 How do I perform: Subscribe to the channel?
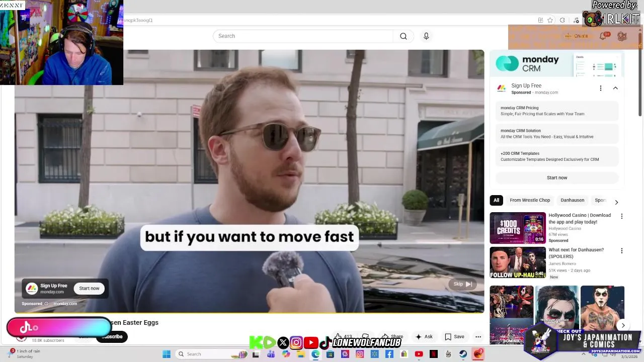(x=112, y=337)
